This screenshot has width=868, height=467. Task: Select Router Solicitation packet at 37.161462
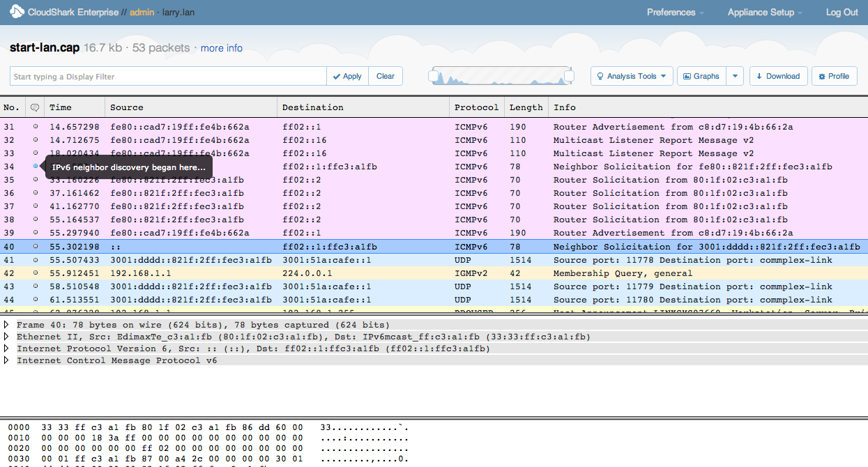tap(434, 193)
